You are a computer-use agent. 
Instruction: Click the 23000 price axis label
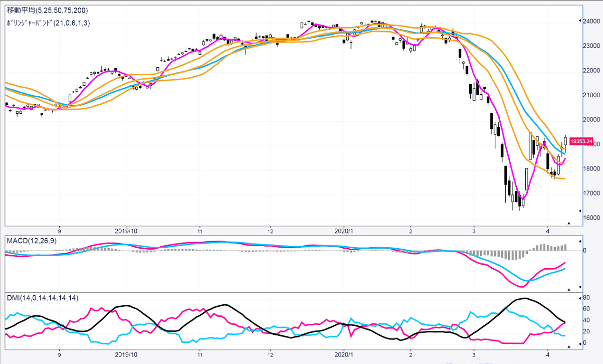(x=592, y=46)
